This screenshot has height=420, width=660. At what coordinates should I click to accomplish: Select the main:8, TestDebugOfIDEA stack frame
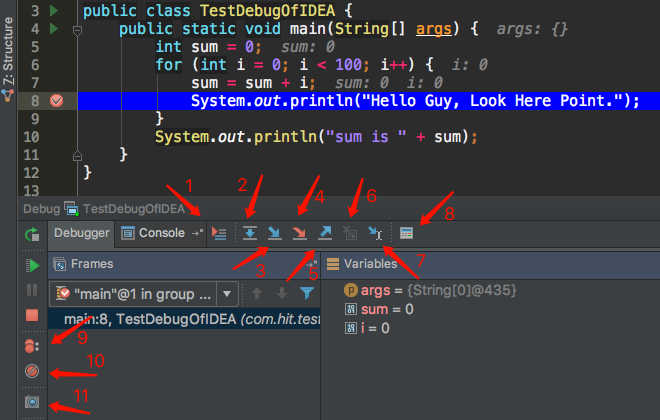tap(184, 319)
